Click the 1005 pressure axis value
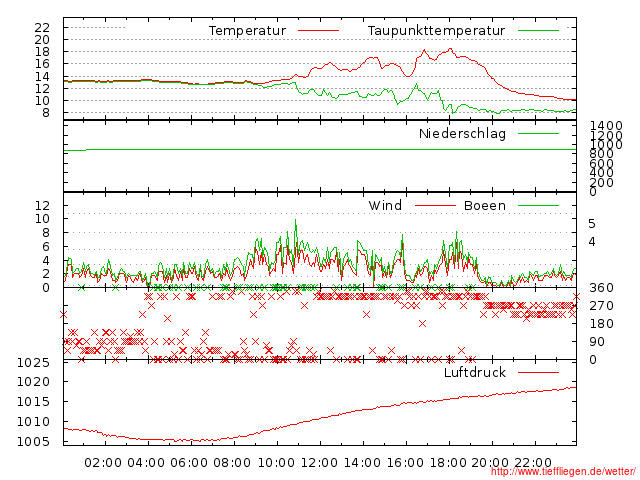640x480 pixels. click(33, 441)
